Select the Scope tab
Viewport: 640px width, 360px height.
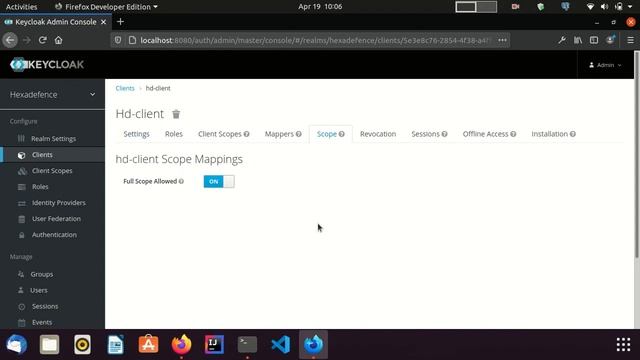pos(327,134)
